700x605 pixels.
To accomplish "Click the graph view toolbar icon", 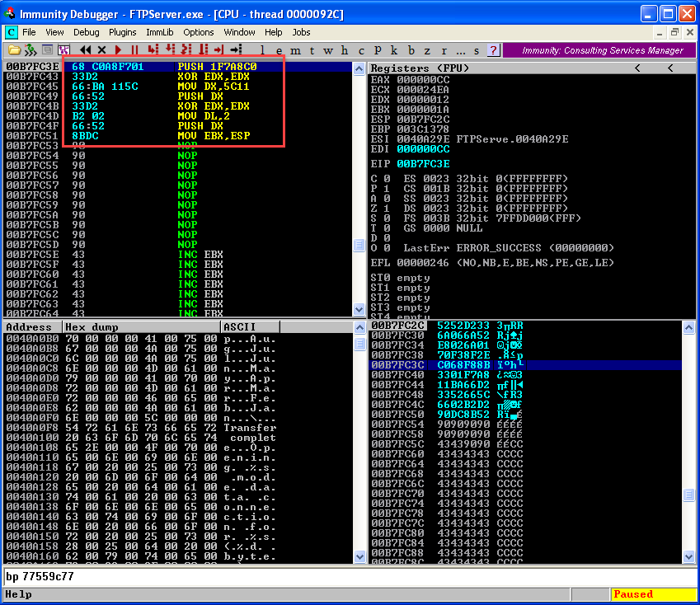I will tap(63, 50).
